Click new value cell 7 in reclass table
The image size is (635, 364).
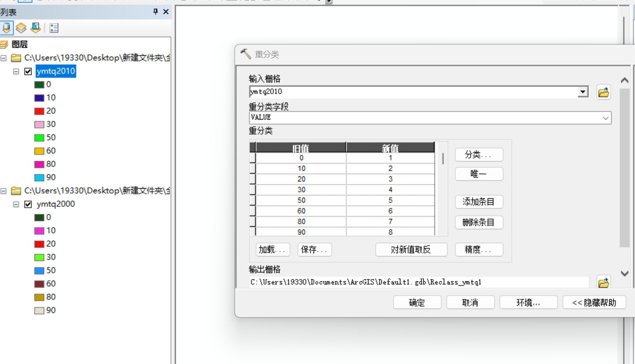click(390, 222)
